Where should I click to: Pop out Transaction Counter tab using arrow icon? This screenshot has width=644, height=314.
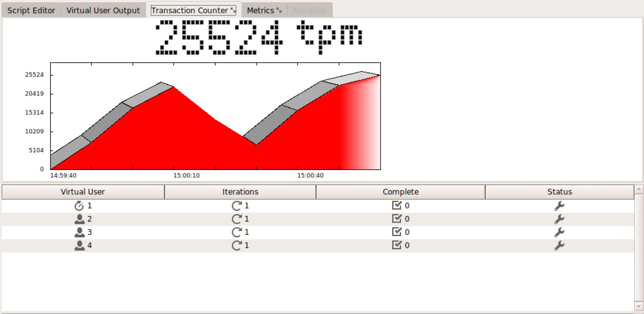coord(233,11)
